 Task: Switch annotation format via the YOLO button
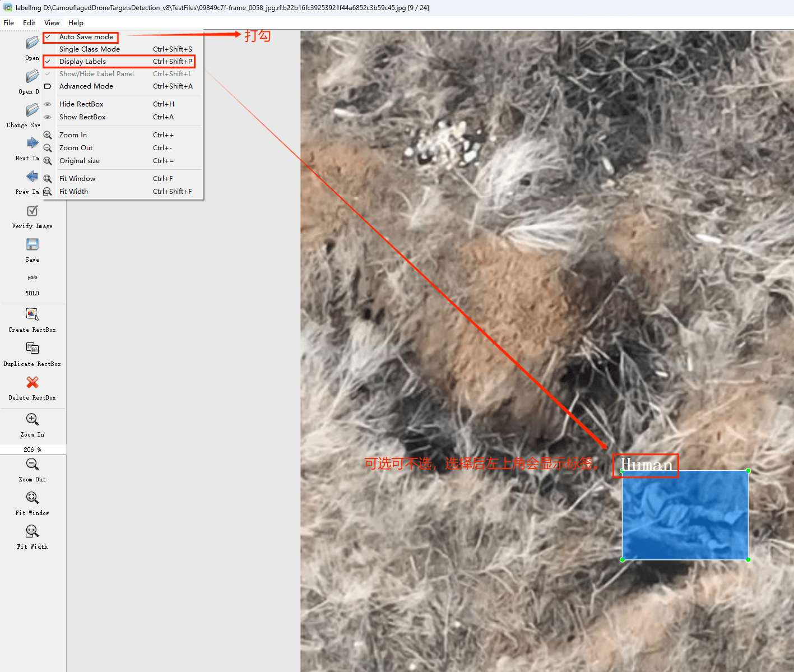pyautogui.click(x=32, y=279)
